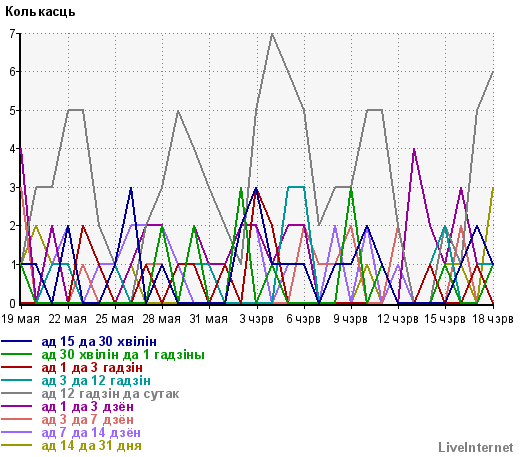This screenshot has height=457, width=520.
Task: Click the salmon legend line swatch
Action: click(17, 419)
